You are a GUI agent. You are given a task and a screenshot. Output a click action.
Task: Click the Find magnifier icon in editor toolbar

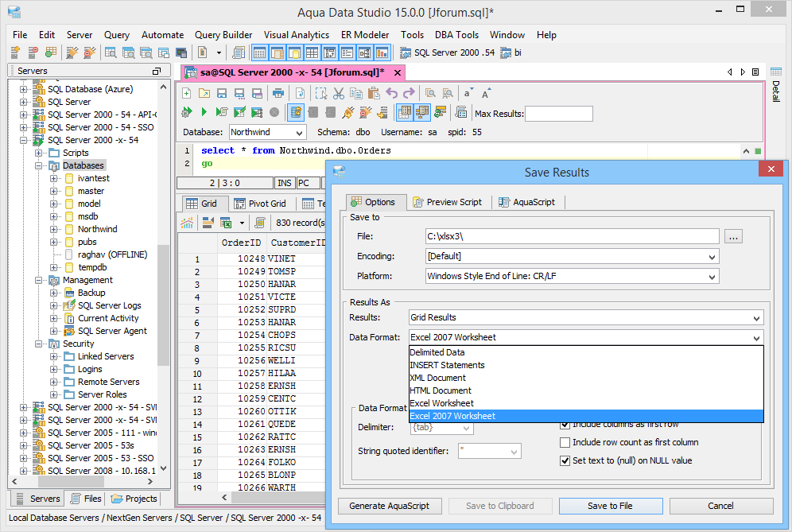430,94
